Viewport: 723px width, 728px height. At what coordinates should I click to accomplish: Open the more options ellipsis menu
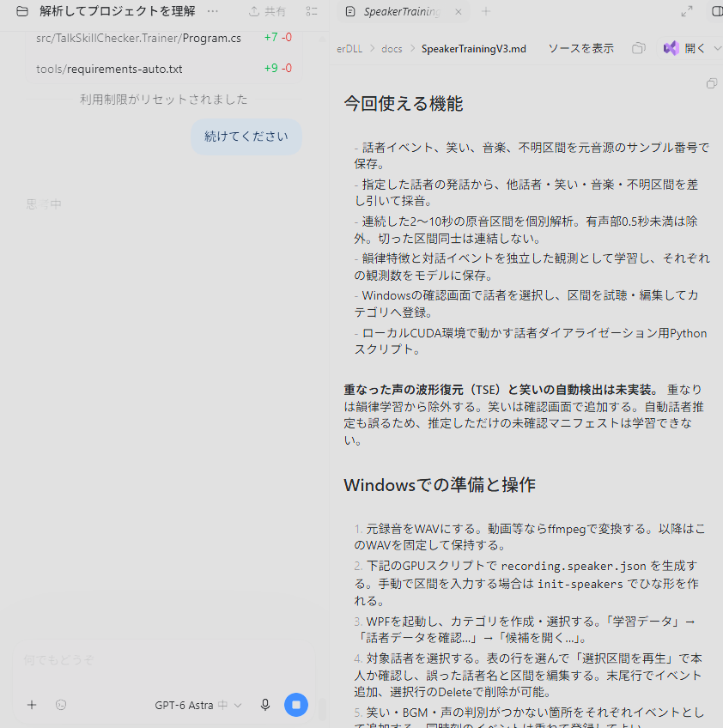click(x=213, y=12)
